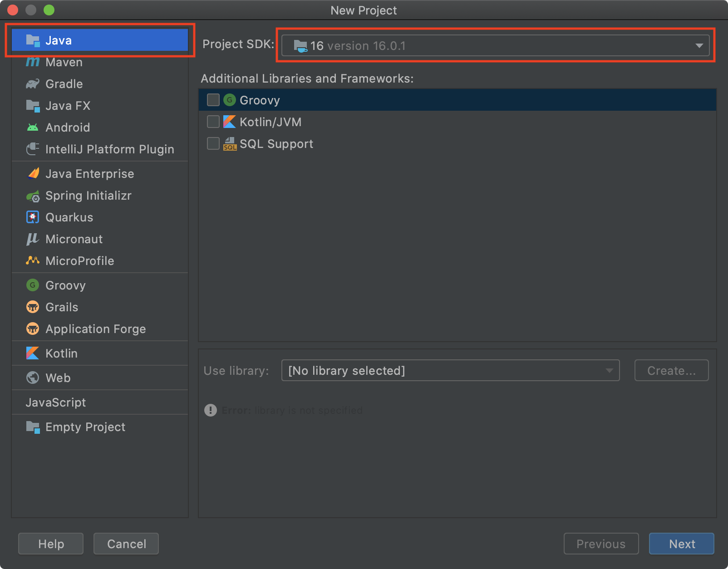
Task: Select Groovy entry in the sidebar
Action: (100, 285)
